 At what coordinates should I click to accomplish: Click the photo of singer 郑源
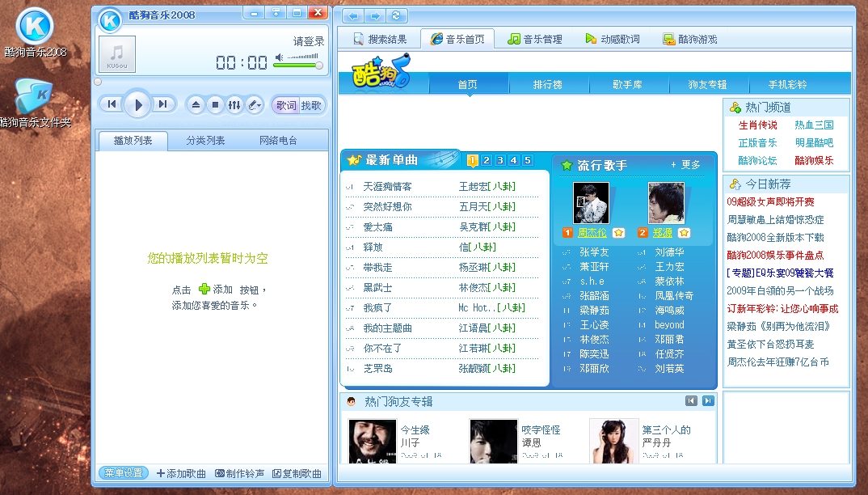666,203
